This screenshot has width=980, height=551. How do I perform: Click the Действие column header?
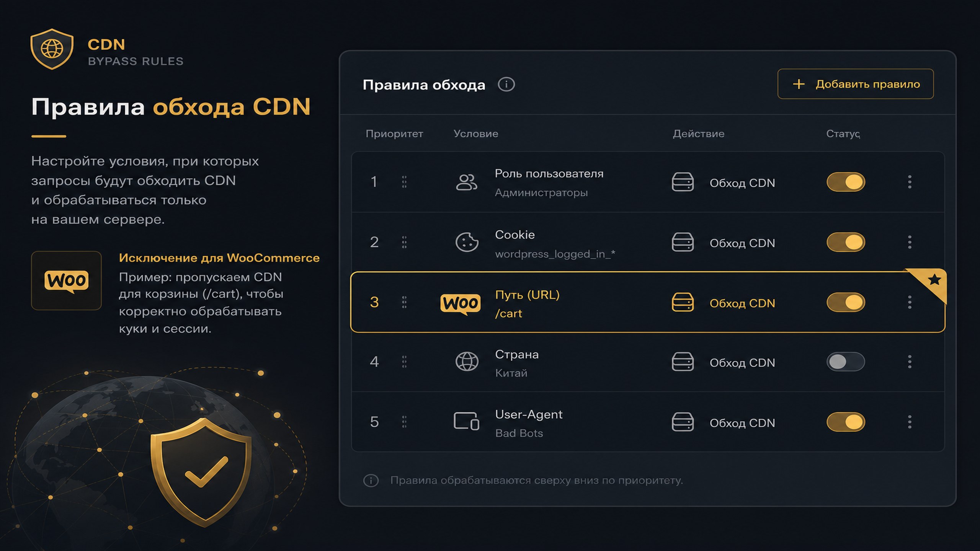699,134
